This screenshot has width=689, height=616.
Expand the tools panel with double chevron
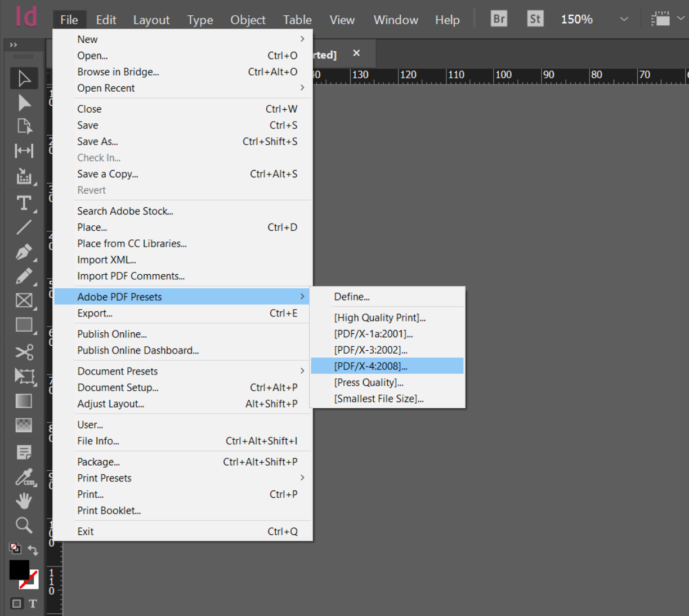coord(14,44)
